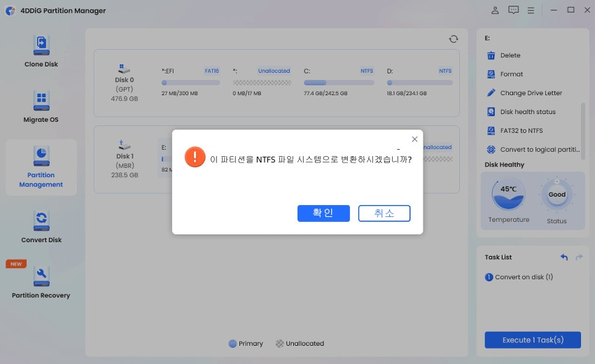Click the Disk Healthy heading

click(504, 164)
